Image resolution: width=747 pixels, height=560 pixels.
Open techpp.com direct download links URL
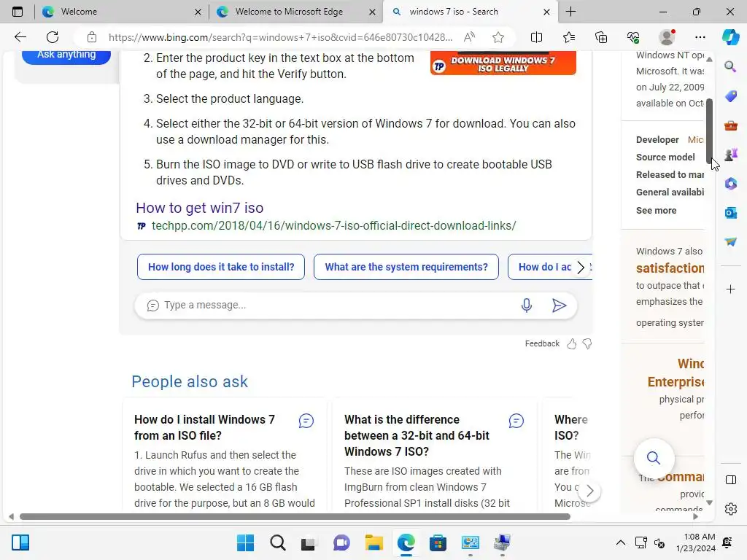click(333, 226)
